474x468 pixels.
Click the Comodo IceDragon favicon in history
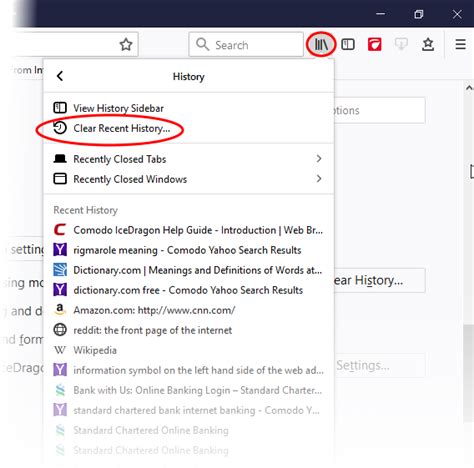coord(60,230)
